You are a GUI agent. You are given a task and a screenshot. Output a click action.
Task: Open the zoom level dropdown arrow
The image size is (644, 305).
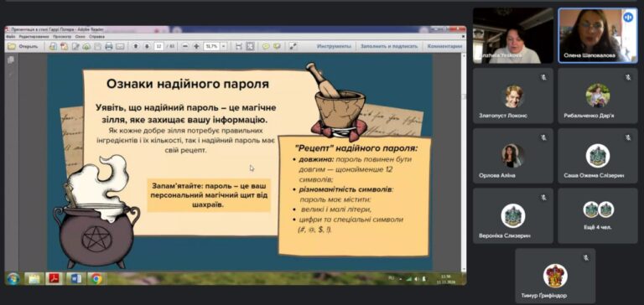[x=223, y=46]
